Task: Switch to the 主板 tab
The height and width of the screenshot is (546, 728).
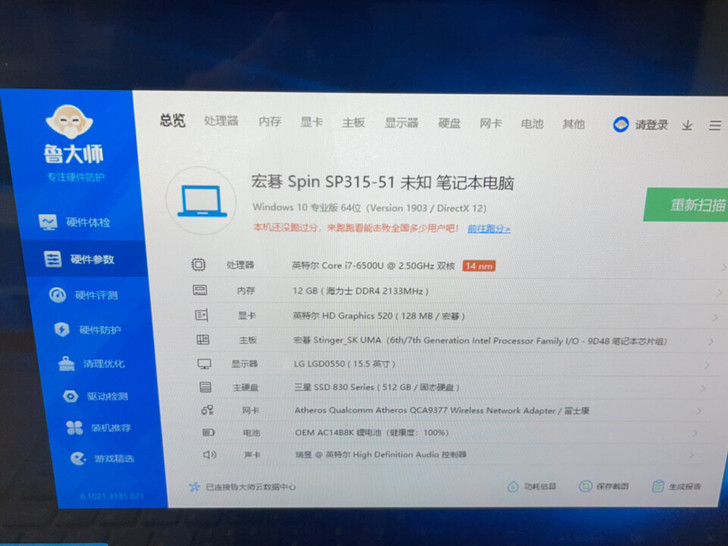Action: coord(353,123)
